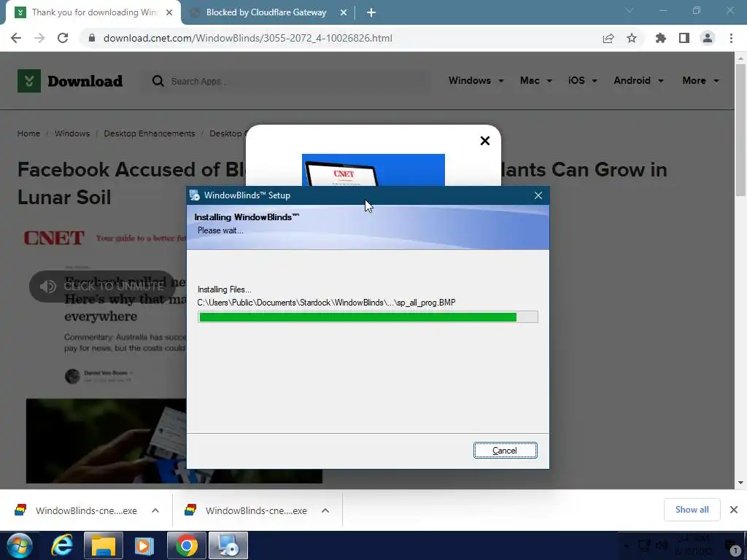Viewport: 747px width, 560px height.
Task: Click the setup installer taskbar icon
Action: click(228, 545)
